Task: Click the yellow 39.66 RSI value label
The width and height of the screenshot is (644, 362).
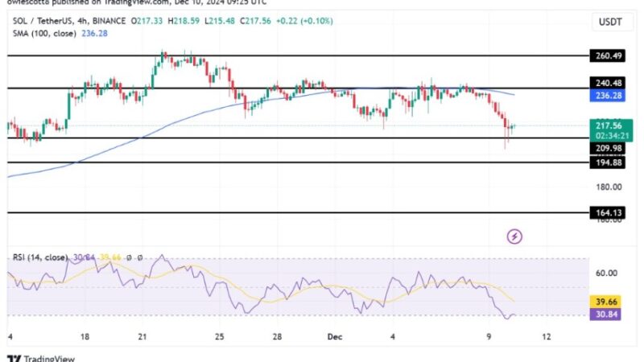Action: coord(605,302)
